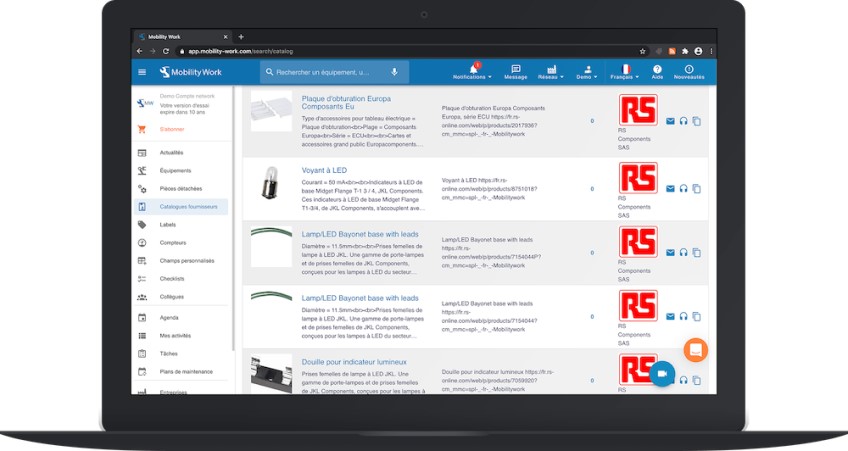Open the Français language dropdown
The image size is (848, 451).
pos(625,72)
